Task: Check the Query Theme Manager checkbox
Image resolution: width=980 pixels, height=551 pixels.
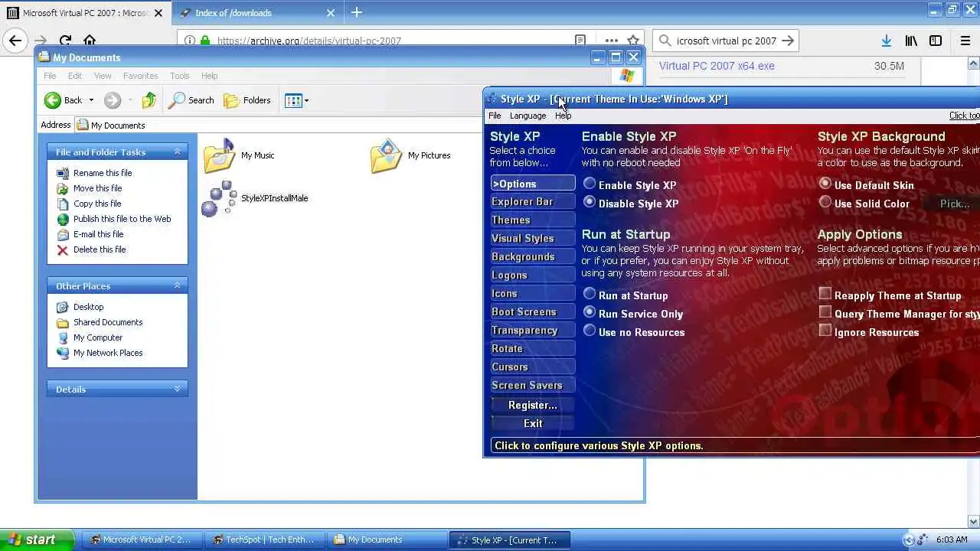Action: [825, 312]
